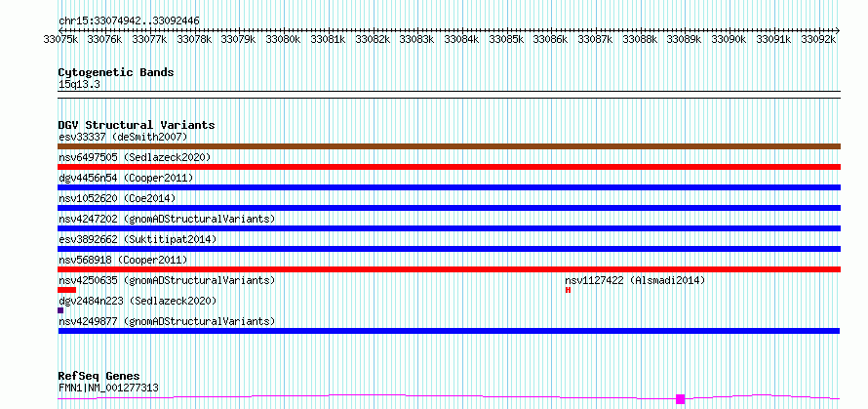Click the esv33337 (deSmith2007) variant label
Screen dimensions: 868x409
click(124, 137)
